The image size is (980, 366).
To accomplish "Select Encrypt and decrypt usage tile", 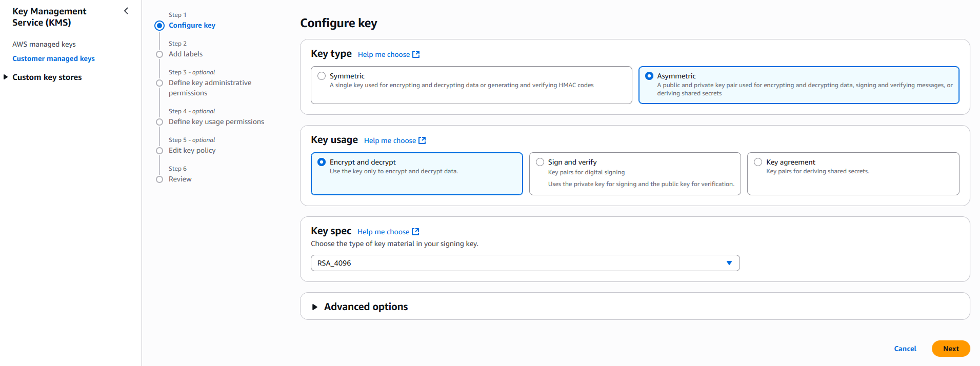I will pyautogui.click(x=416, y=173).
